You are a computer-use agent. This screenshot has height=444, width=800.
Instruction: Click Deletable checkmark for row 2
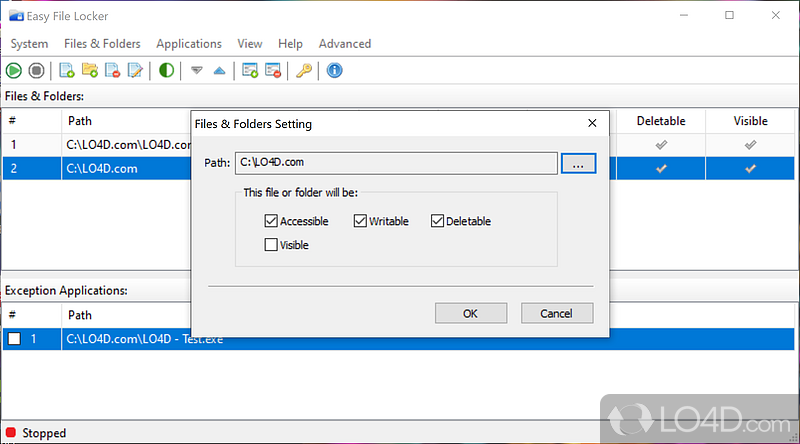tap(661, 168)
